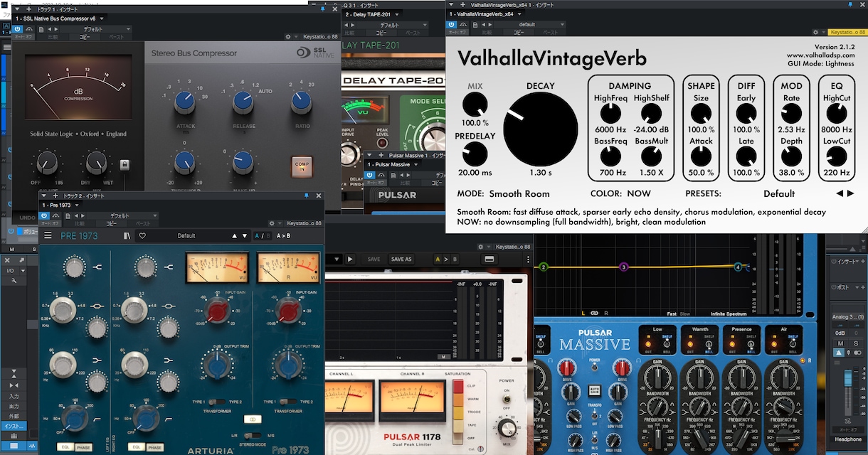Open ValhallaVintageVerb_x64 plugin selector dropdown
The height and width of the screenshot is (455, 868).
485,14
